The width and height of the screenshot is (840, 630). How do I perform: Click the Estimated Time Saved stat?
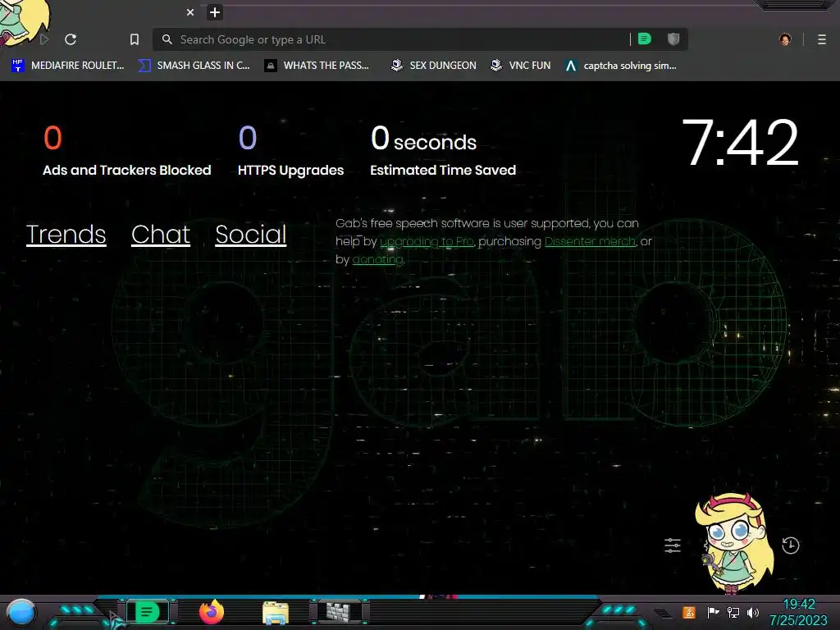pyautogui.click(x=443, y=151)
